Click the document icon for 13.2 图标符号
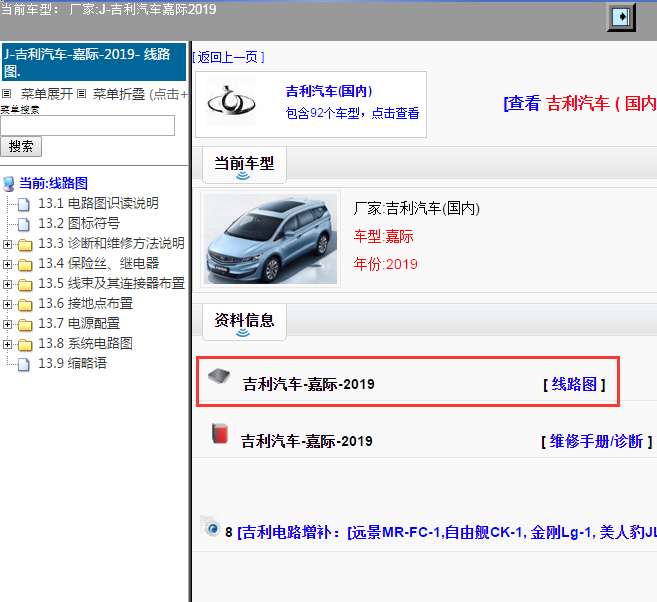The image size is (657, 602). tap(24, 224)
